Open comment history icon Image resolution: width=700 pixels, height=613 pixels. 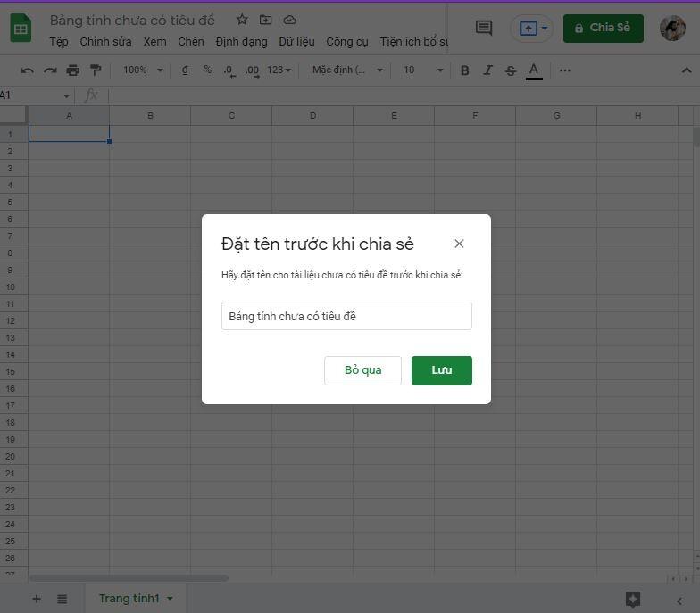[x=484, y=29]
